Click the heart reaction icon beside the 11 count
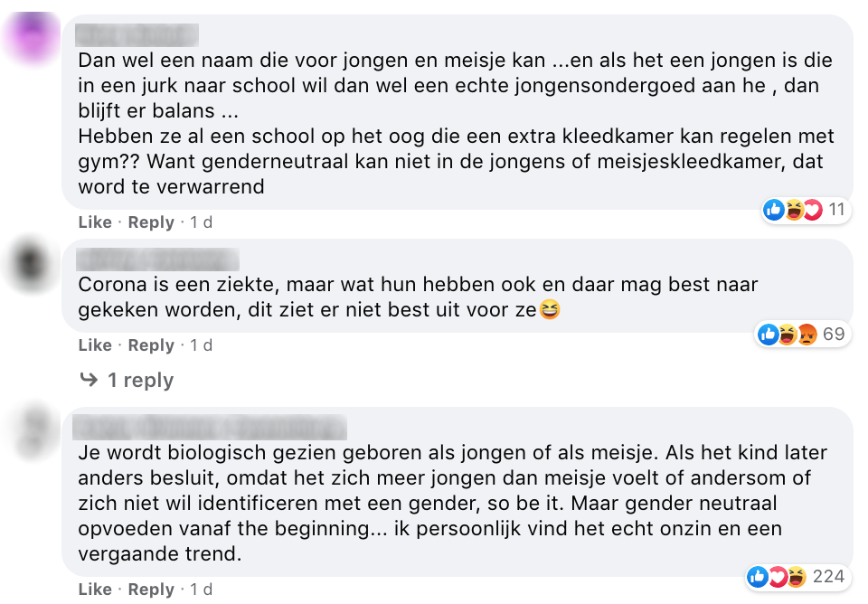The width and height of the screenshot is (868, 604). [x=812, y=211]
